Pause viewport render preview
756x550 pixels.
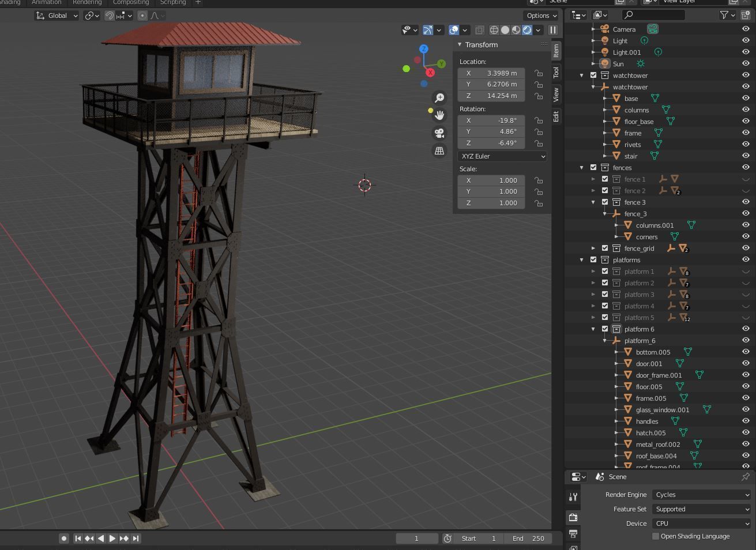[552, 30]
